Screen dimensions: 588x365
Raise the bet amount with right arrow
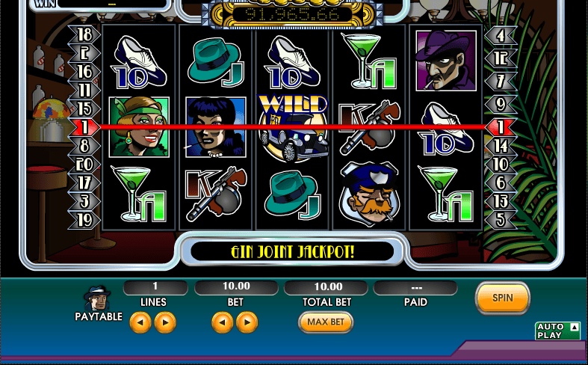[x=247, y=322]
